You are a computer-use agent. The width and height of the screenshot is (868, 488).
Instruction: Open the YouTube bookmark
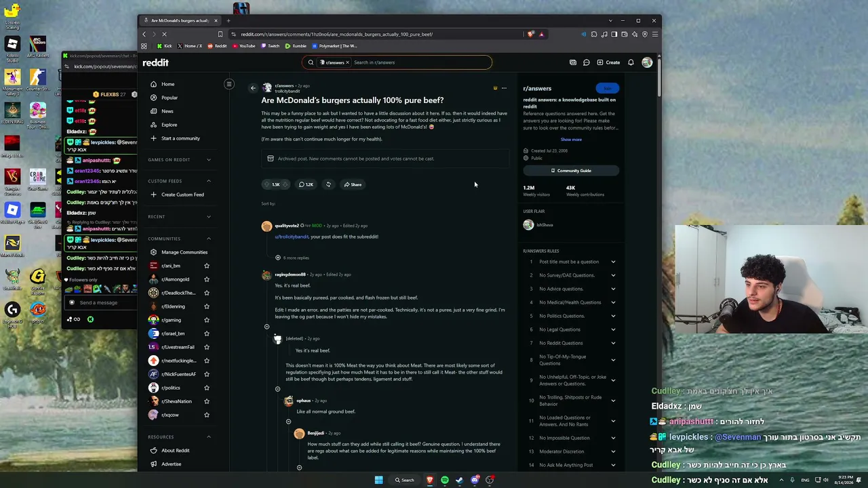pos(244,46)
